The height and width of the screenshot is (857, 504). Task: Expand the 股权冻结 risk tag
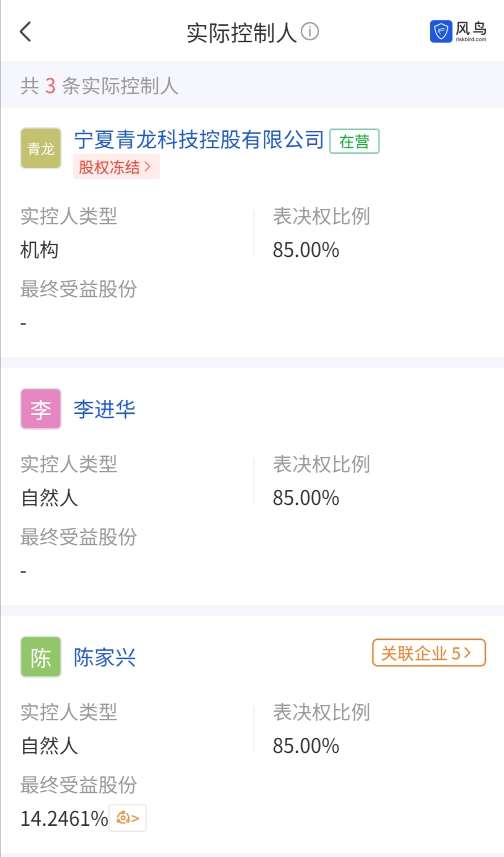tap(116, 167)
